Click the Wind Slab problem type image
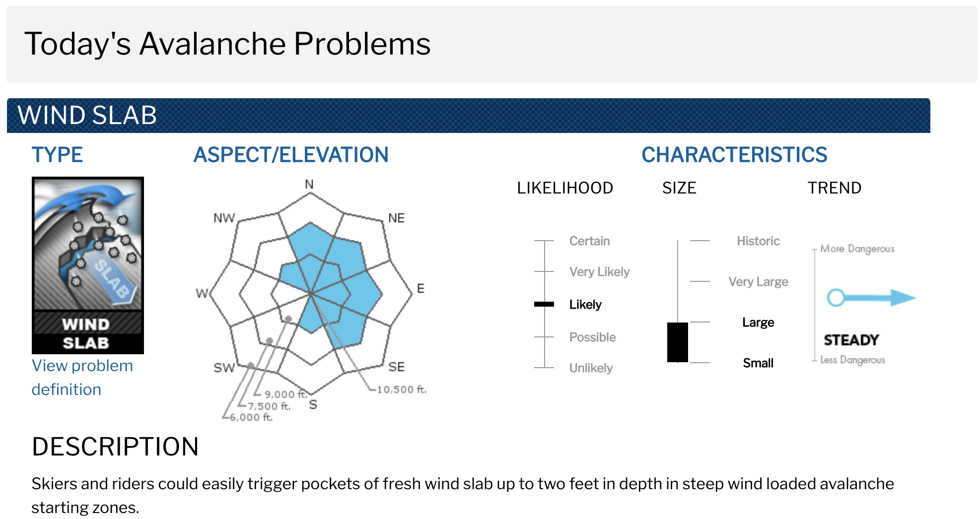Image resolution: width=980 pixels, height=519 pixels. coord(88,265)
